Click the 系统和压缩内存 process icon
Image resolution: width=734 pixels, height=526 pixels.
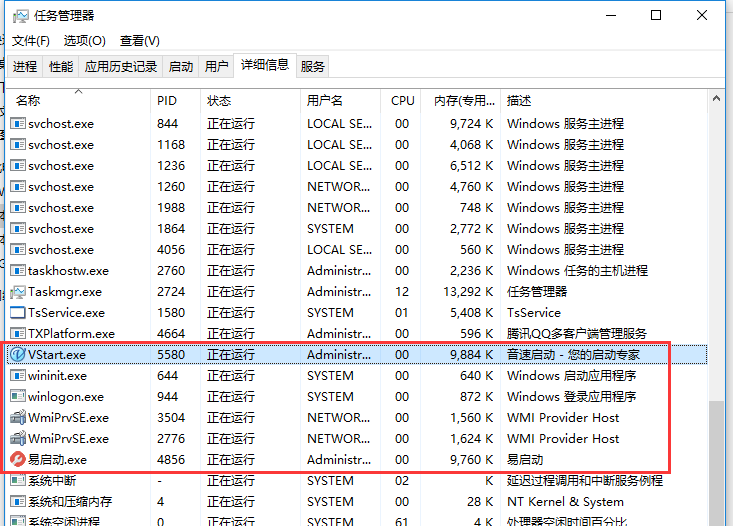pyautogui.click(x=18, y=502)
